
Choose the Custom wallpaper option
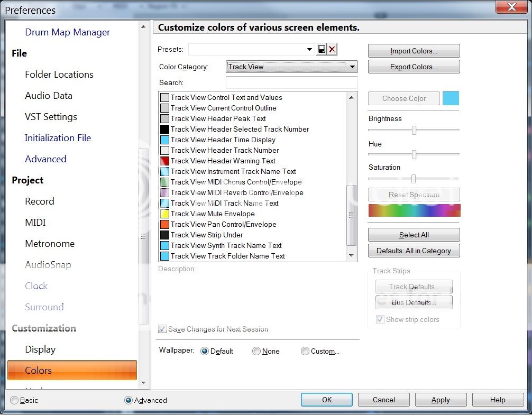click(x=305, y=351)
